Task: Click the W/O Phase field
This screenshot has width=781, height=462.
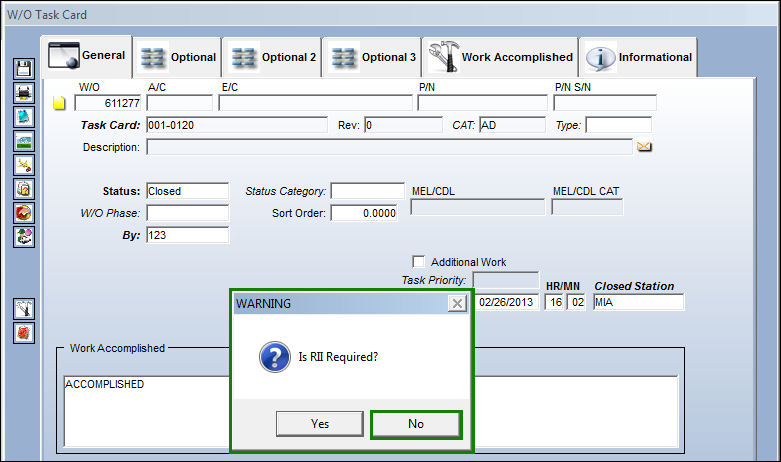Action: pyautogui.click(x=187, y=213)
